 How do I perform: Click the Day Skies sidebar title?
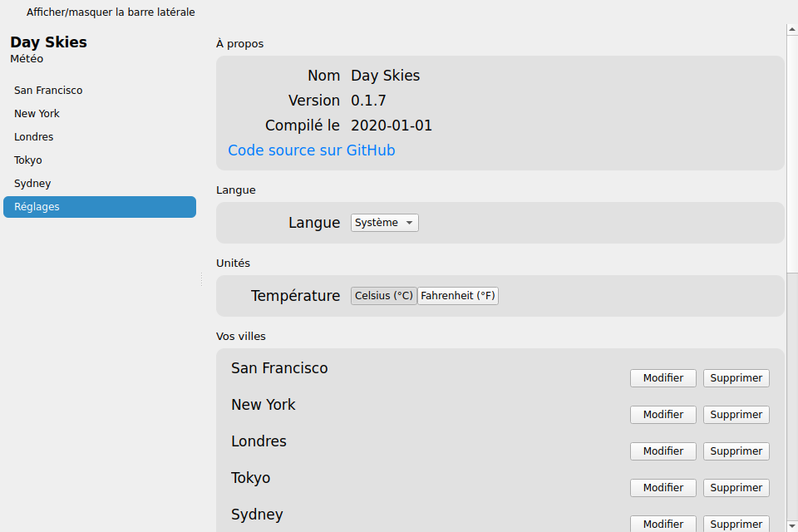[x=48, y=42]
